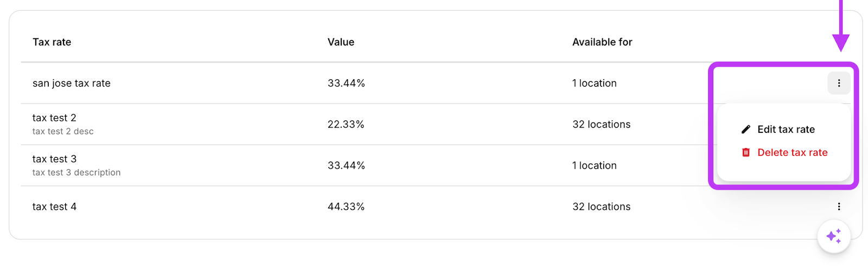Click the "Tax rate" column header

52,42
